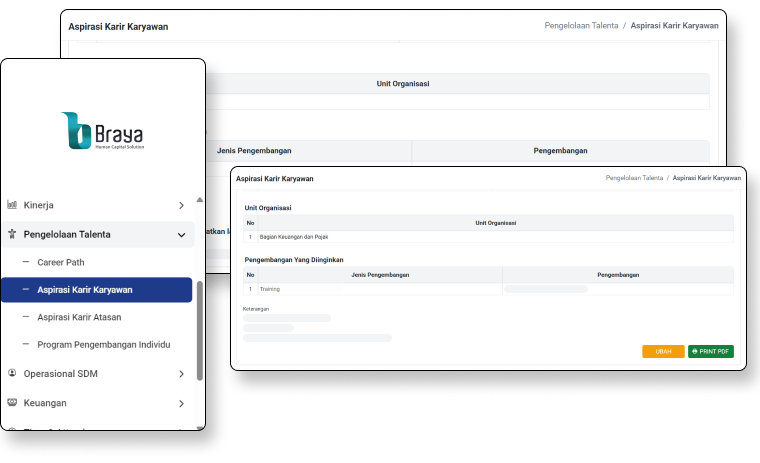Click the green PRINT PDF button
This screenshot has height=463, width=760.
click(710, 352)
